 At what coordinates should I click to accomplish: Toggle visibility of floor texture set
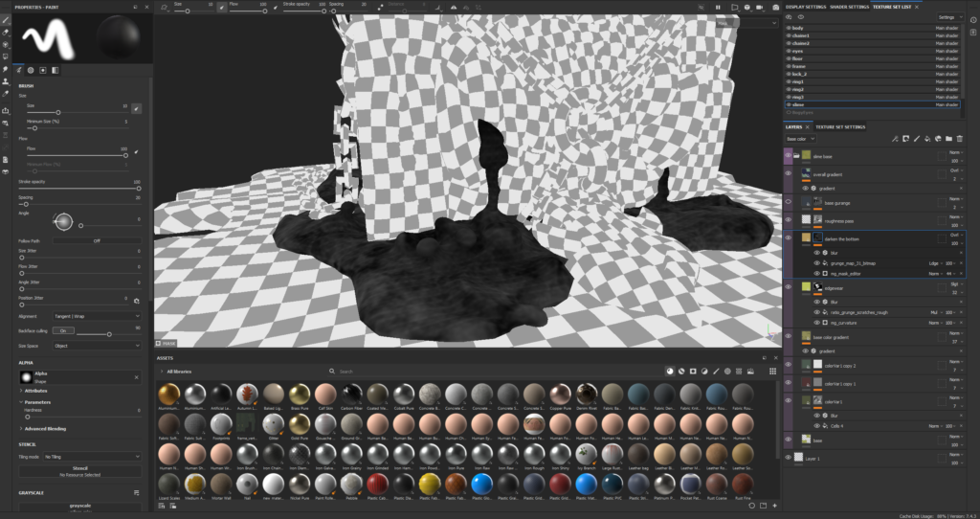[x=789, y=58]
